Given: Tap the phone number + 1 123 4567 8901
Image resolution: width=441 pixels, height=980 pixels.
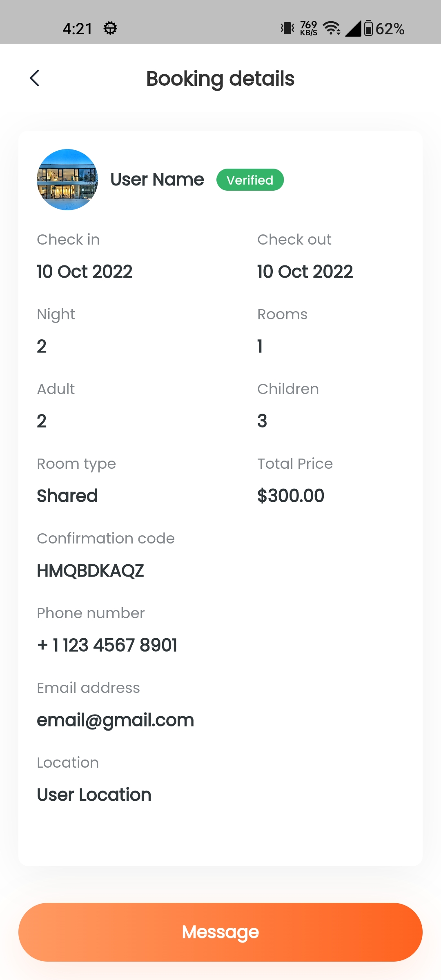Looking at the screenshot, I should pyautogui.click(x=107, y=646).
